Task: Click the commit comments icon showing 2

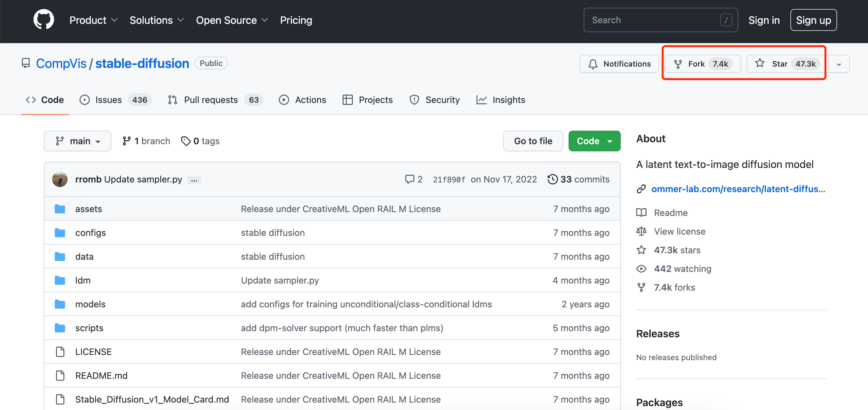Action: [x=414, y=179]
